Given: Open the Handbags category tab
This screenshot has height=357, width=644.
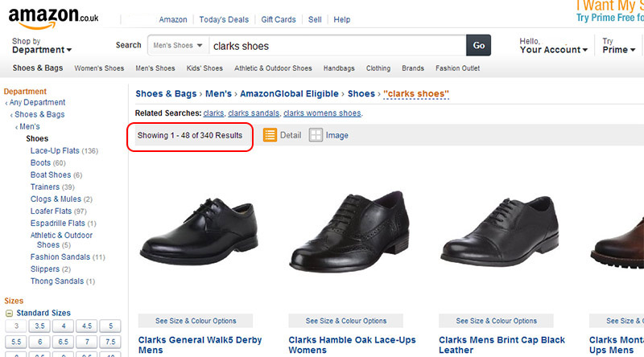Looking at the screenshot, I should click(x=339, y=68).
